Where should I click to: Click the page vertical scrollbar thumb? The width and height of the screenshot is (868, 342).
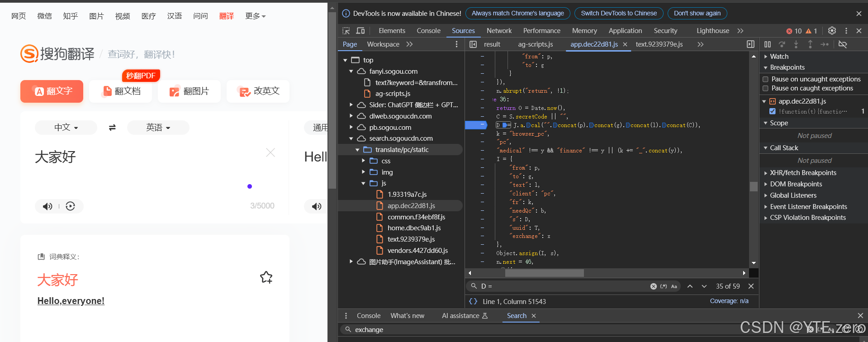coord(332,100)
